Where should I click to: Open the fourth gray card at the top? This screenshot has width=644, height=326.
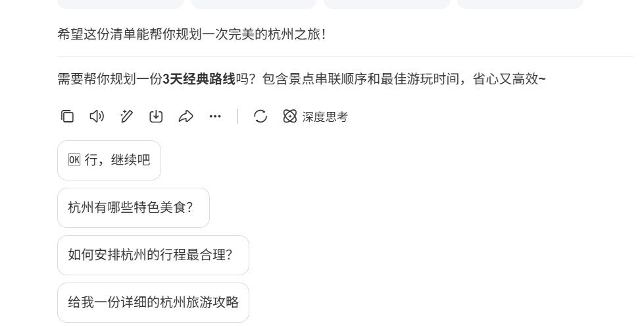[x=520, y=4]
